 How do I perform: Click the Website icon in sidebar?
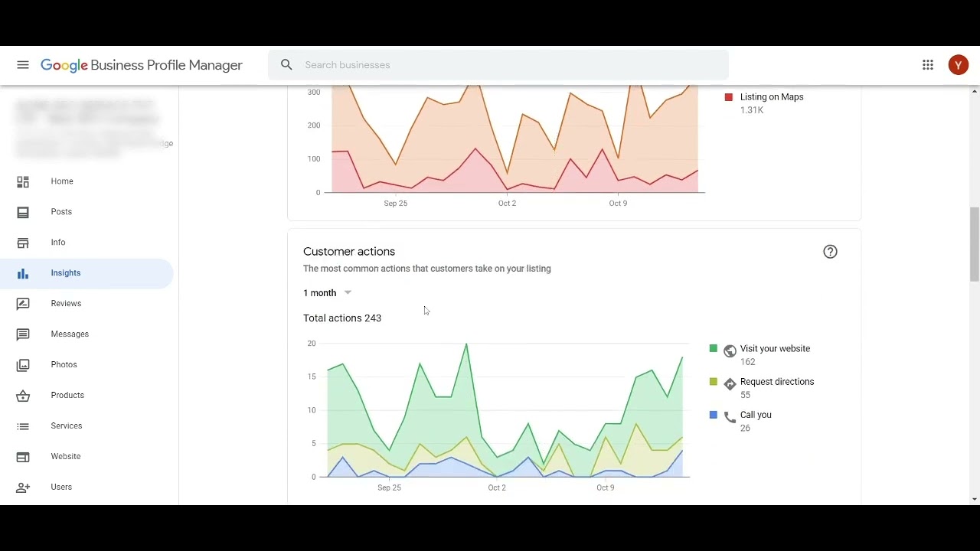click(23, 457)
